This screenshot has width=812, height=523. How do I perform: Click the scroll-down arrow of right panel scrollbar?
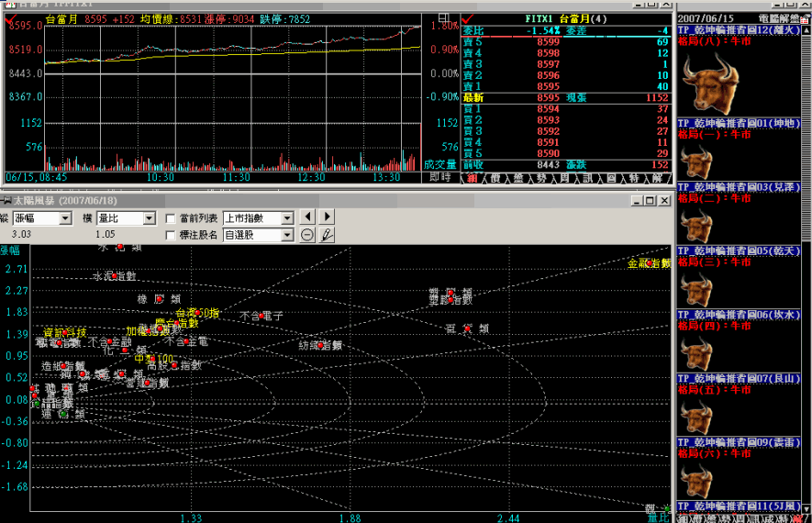click(x=806, y=508)
